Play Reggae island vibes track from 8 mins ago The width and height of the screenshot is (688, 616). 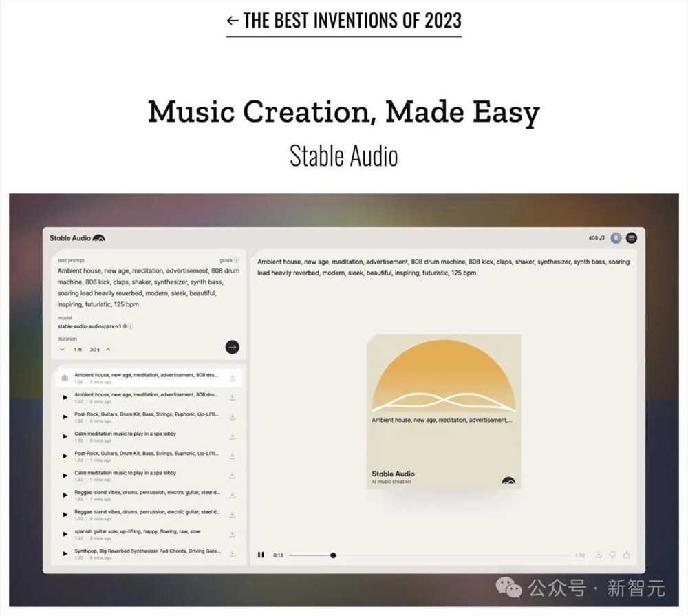click(65, 515)
